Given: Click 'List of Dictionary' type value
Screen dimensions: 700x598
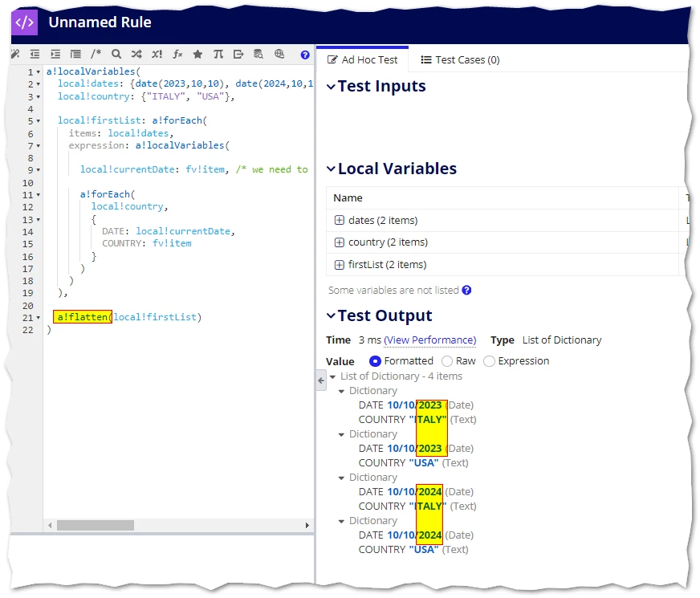Looking at the screenshot, I should coord(562,340).
